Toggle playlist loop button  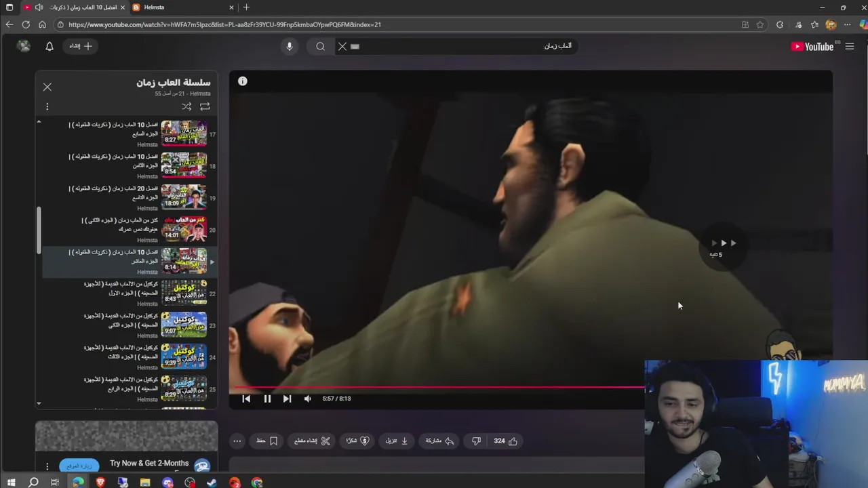(205, 106)
